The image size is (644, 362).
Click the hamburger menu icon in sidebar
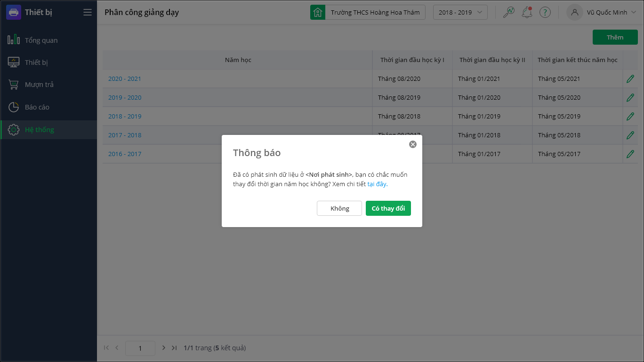[x=88, y=12]
